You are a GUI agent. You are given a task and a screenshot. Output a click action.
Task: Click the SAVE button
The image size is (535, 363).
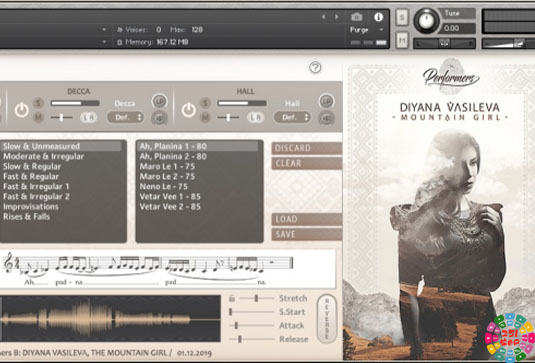[x=307, y=234]
